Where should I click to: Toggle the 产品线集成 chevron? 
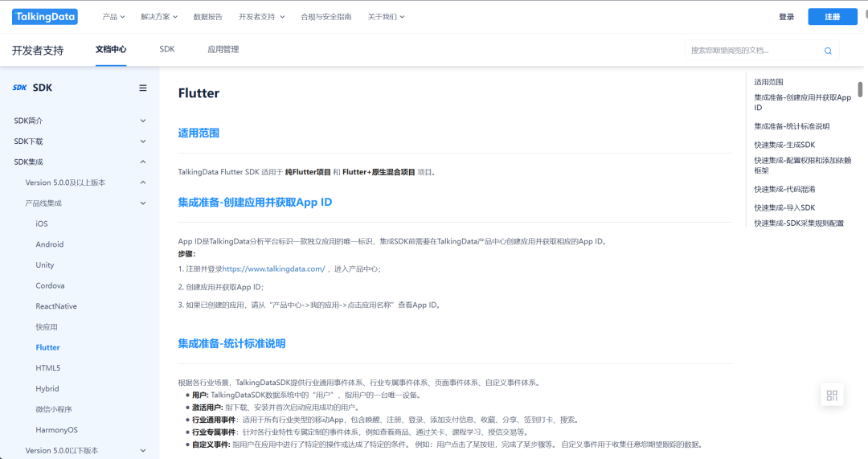(x=143, y=203)
